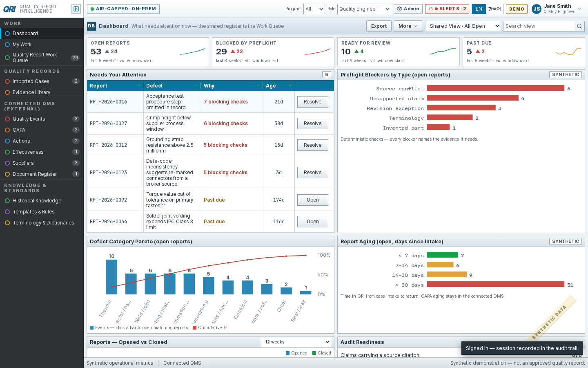This screenshot has height=368, width=588.
Task: Open report RPT-2026-0092
Action: click(x=313, y=200)
